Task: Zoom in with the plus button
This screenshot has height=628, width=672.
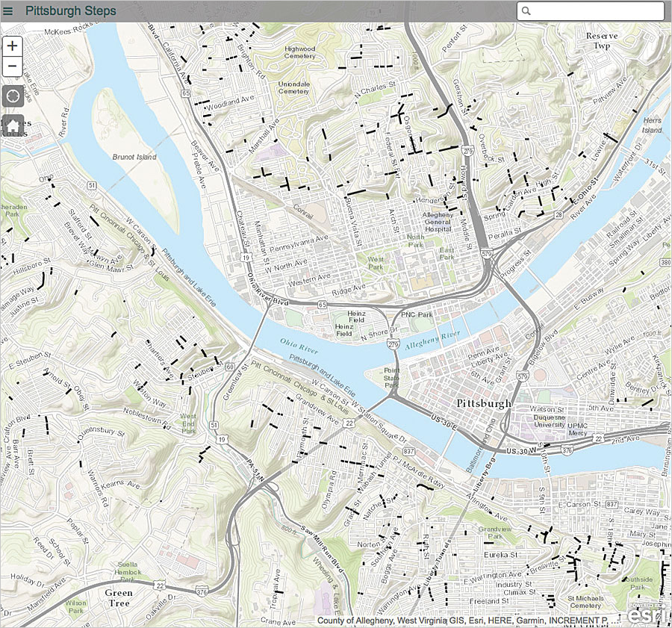Action: pyautogui.click(x=13, y=46)
